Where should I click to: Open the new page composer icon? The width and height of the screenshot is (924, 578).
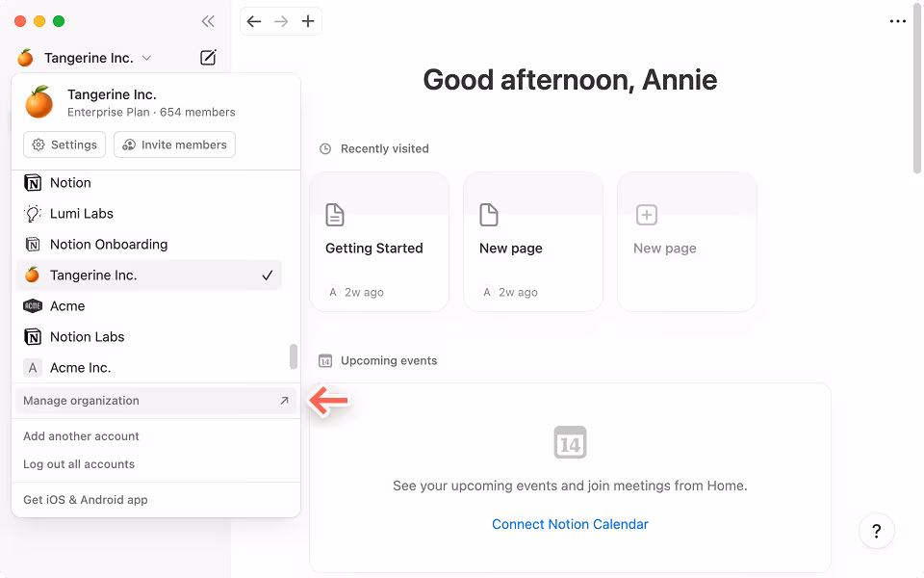pyautogui.click(x=208, y=57)
